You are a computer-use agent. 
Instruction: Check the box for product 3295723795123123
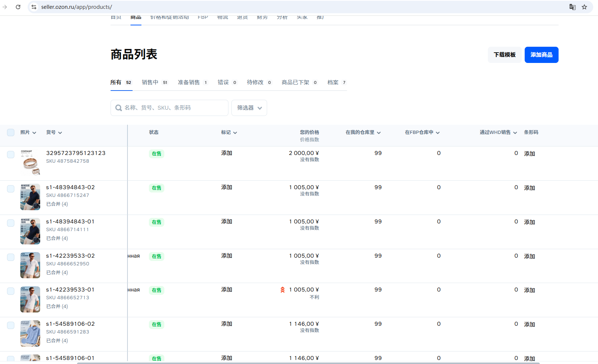click(x=11, y=155)
